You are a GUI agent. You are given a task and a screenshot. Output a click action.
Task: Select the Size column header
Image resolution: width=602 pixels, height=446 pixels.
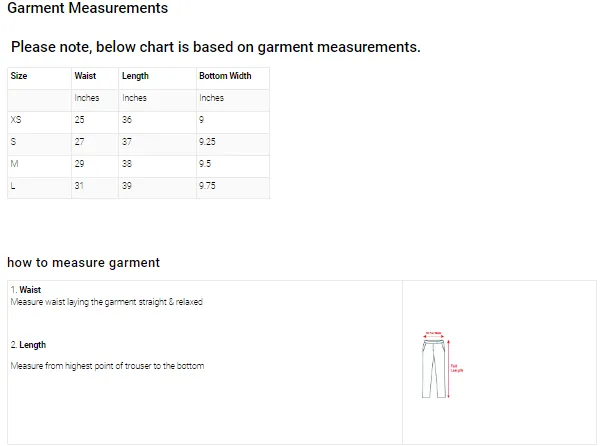coord(19,76)
